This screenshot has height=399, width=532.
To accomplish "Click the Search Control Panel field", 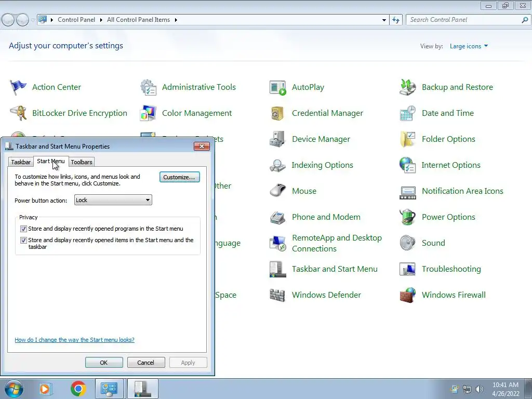I will click(464, 20).
